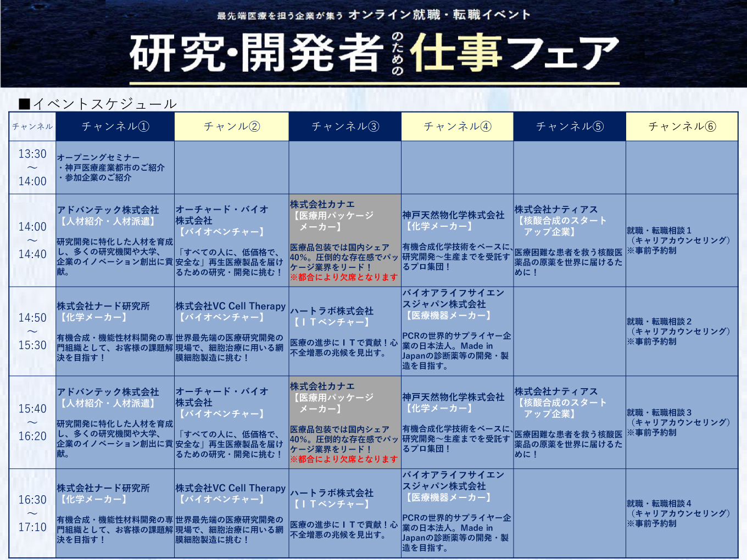
Task: Select the 16:30〜17:10 time slot cell
Action: pyautogui.click(x=32, y=513)
